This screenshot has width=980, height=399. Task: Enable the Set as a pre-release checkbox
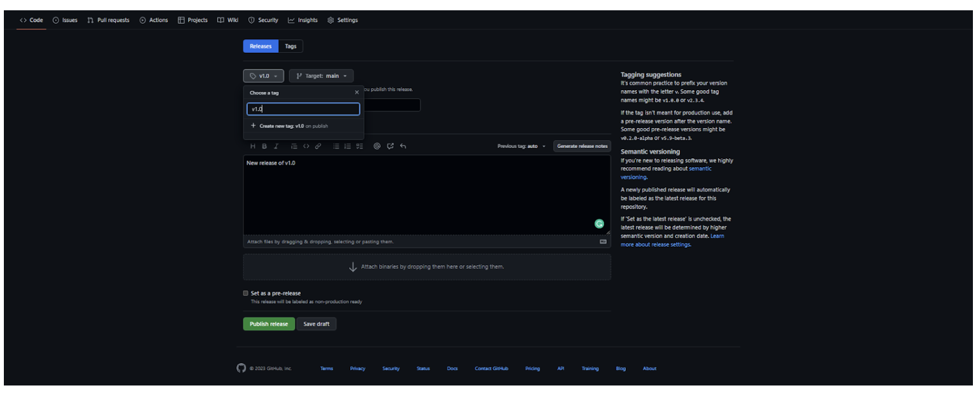click(x=245, y=293)
